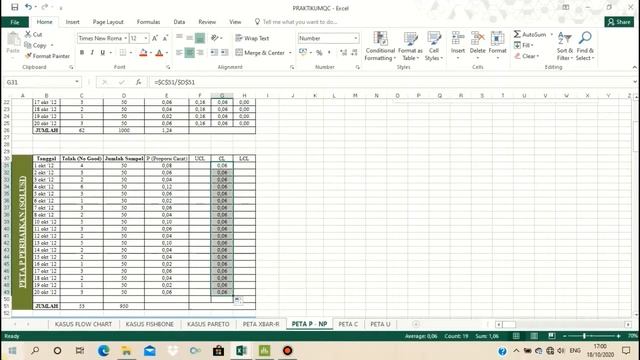This screenshot has width=640, height=360.
Task: Decrease font size with the small A
Action: click(x=165, y=38)
